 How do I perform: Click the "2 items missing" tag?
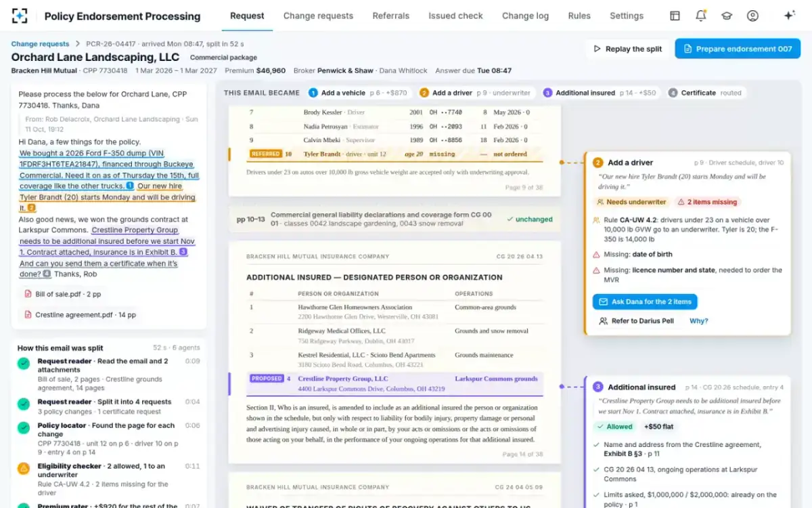tap(708, 202)
